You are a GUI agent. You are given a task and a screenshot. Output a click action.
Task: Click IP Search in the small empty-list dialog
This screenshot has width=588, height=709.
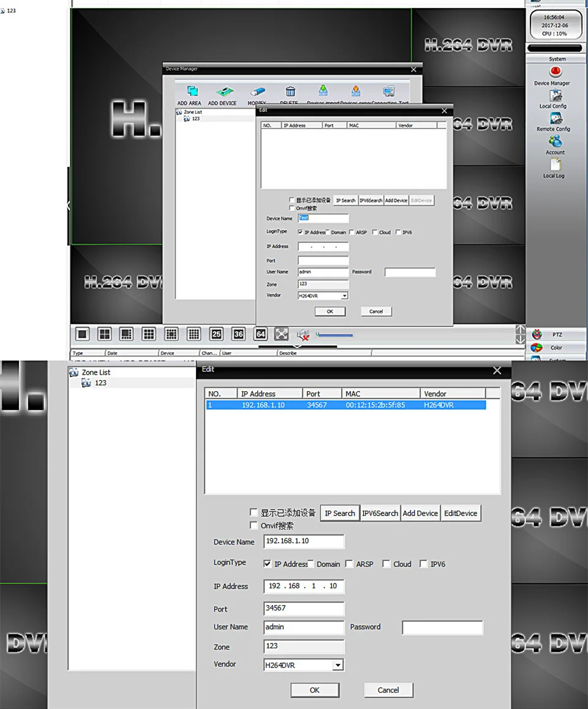pos(345,200)
